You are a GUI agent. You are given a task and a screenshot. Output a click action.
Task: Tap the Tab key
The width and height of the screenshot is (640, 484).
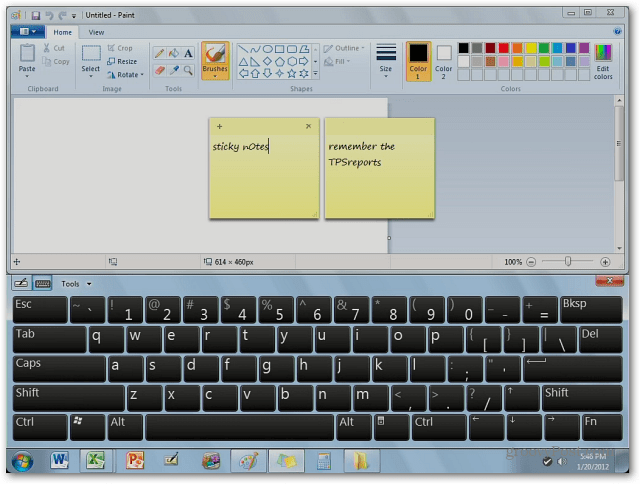[49, 339]
